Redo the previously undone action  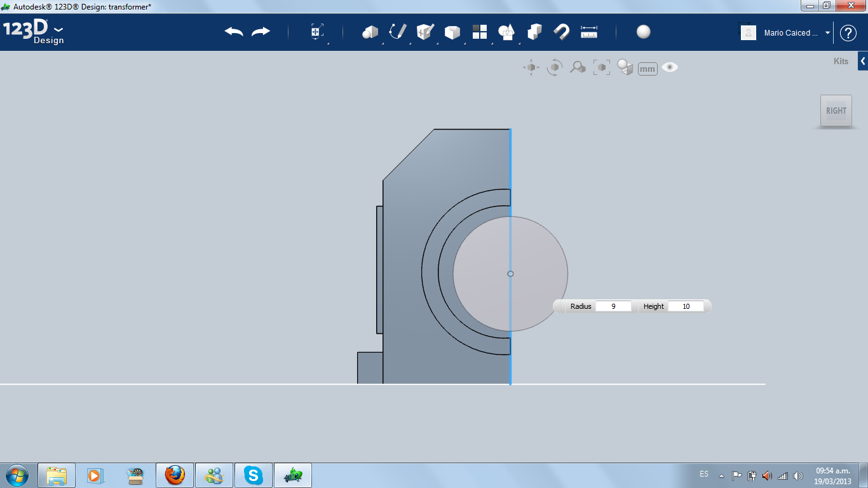click(x=261, y=32)
